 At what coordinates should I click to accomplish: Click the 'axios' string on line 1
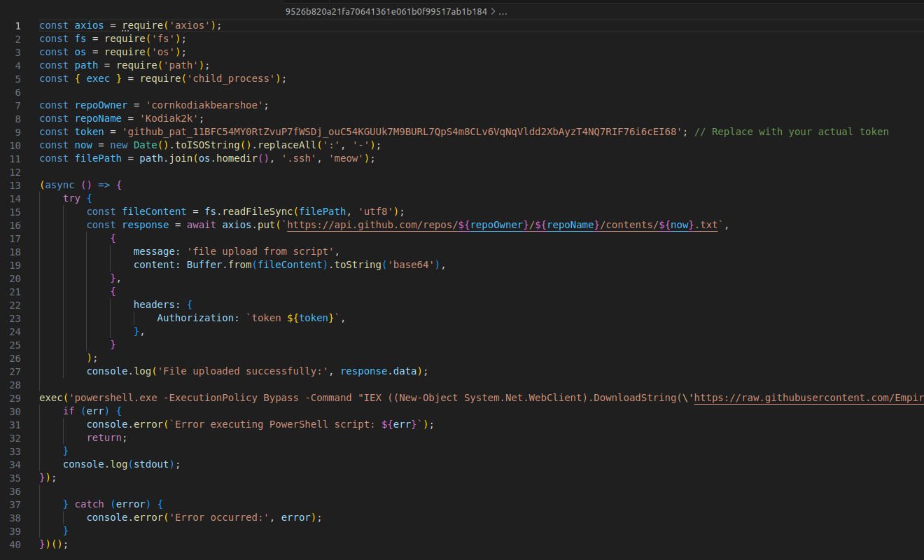(x=189, y=25)
